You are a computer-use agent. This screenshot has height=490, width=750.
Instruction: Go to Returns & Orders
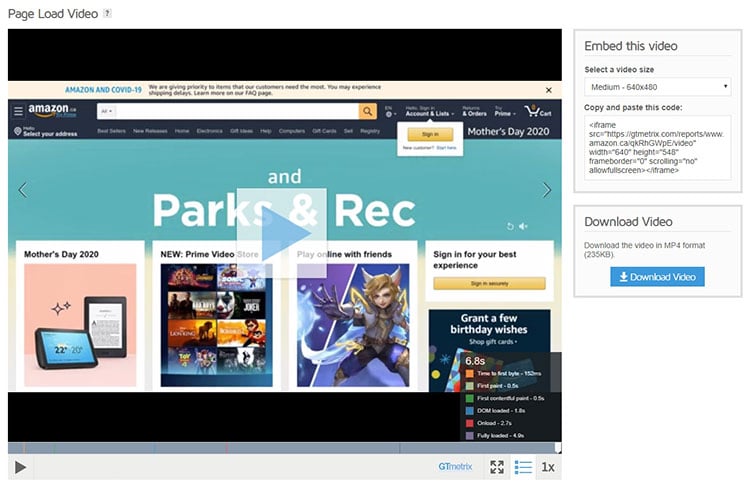(474, 111)
